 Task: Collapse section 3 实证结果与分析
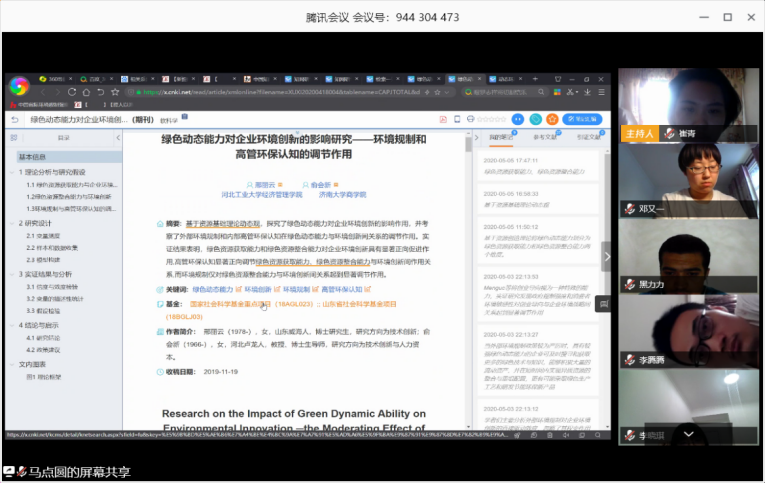tap(12, 274)
